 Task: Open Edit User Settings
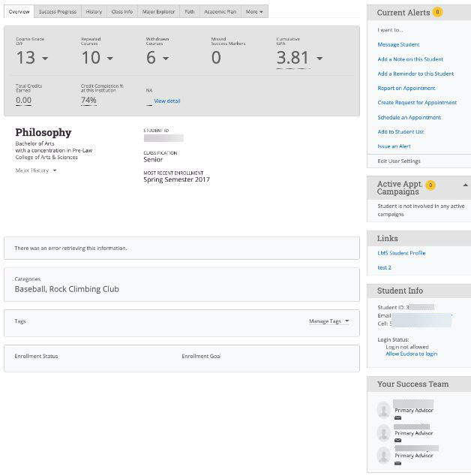(x=398, y=161)
